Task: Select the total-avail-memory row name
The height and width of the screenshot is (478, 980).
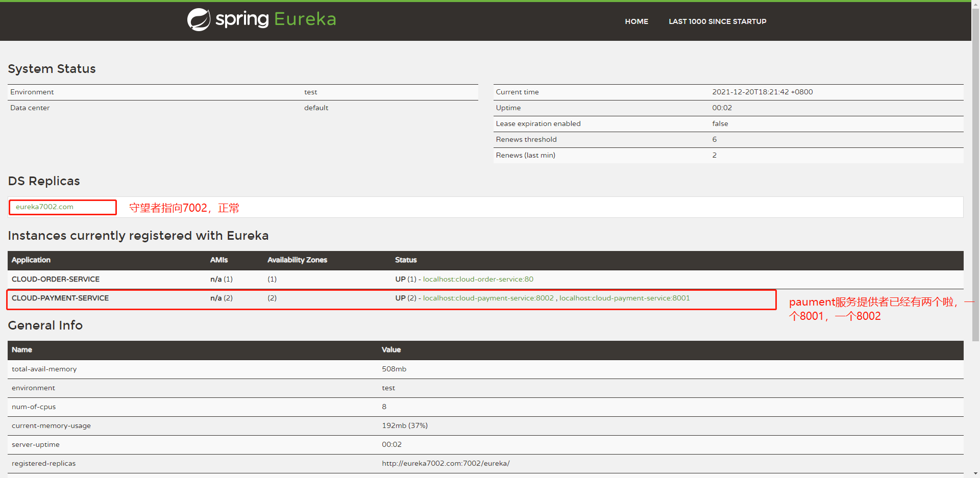Action: tap(44, 369)
